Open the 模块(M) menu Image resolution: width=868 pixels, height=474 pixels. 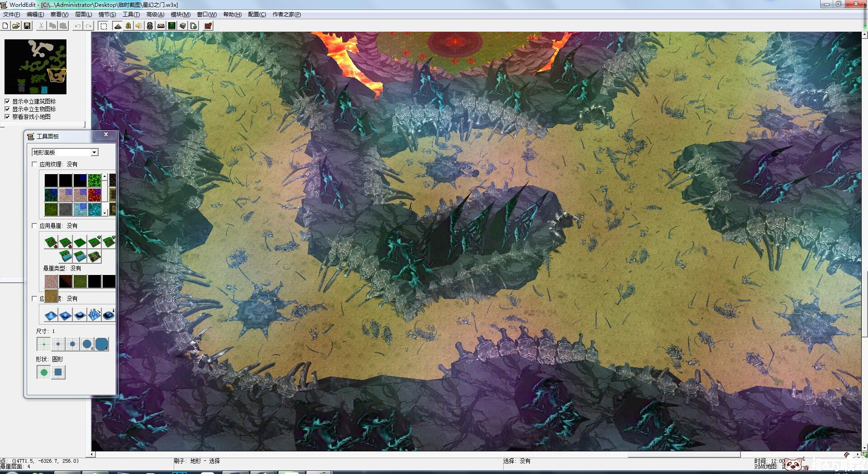pos(180,14)
